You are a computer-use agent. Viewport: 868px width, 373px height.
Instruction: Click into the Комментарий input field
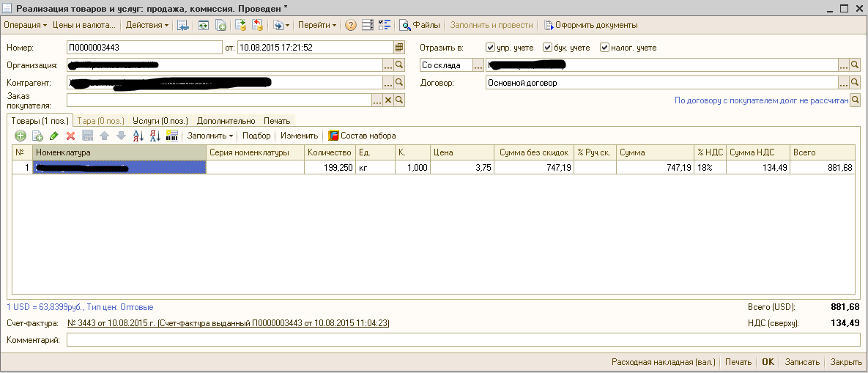coord(463,340)
